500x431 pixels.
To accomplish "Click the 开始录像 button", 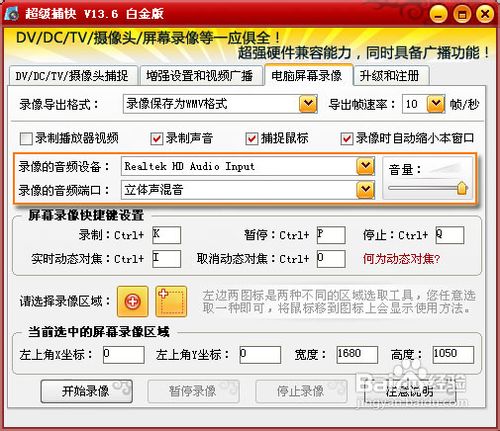I will [86, 391].
